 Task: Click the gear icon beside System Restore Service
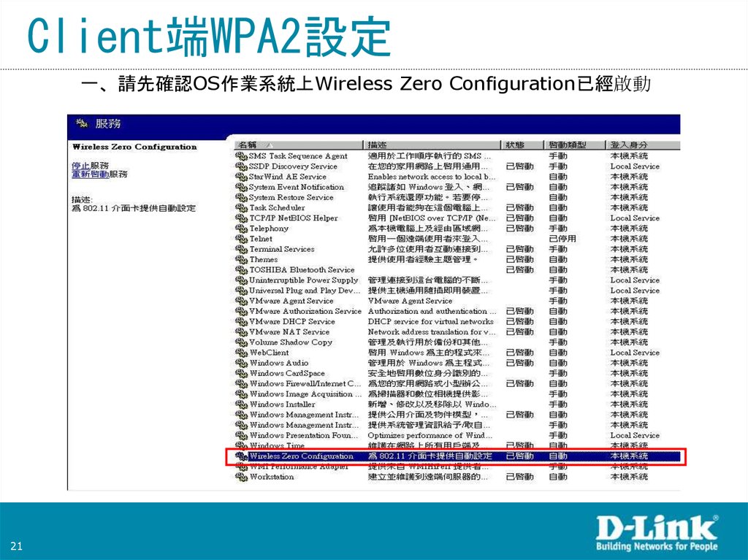tap(241, 197)
